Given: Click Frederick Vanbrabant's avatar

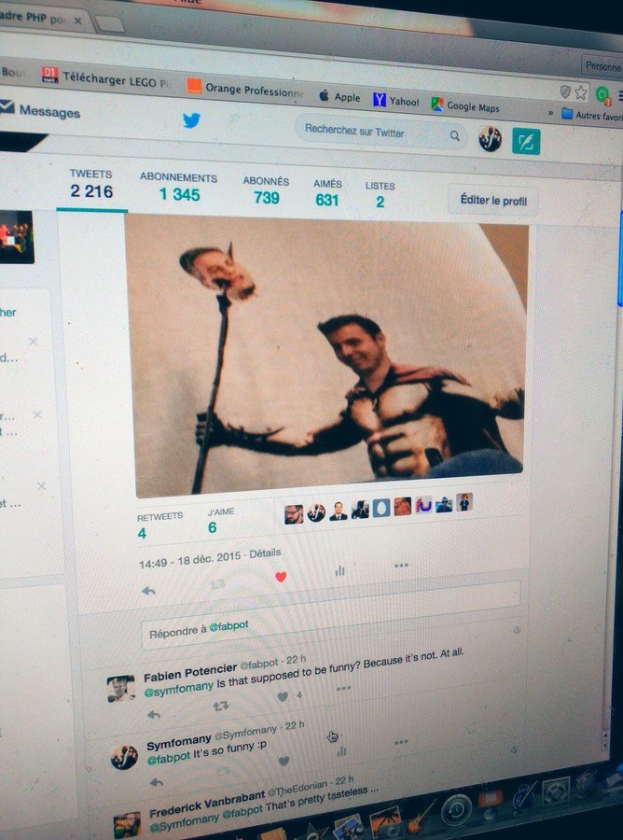Looking at the screenshot, I should [127, 826].
